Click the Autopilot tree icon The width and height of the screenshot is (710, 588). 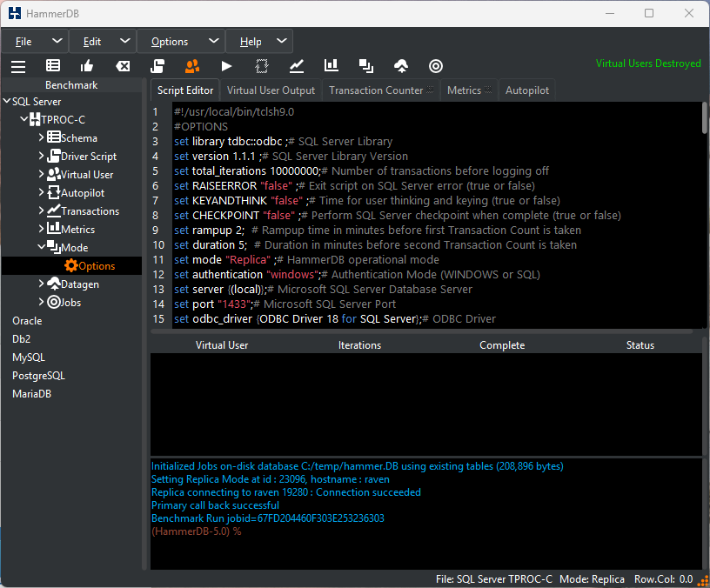point(54,192)
